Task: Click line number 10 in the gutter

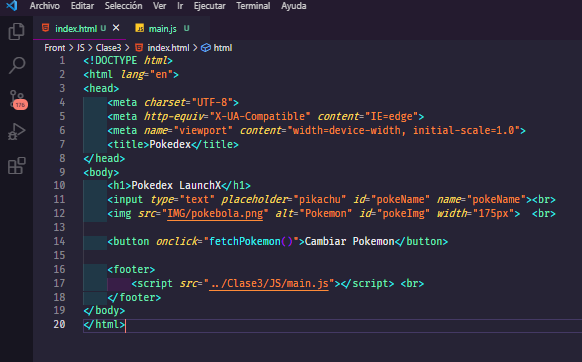Action: point(59,185)
